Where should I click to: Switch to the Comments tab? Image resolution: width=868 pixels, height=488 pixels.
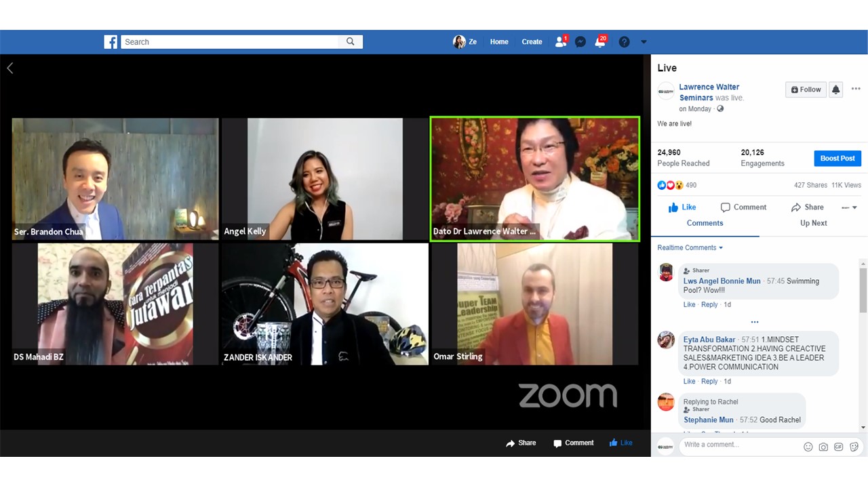point(705,223)
